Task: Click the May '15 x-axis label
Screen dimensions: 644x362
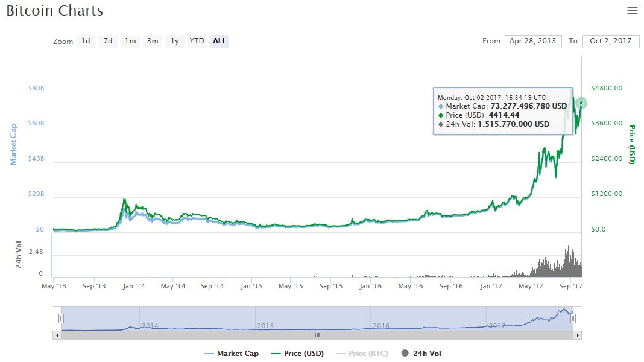Action: (291, 286)
